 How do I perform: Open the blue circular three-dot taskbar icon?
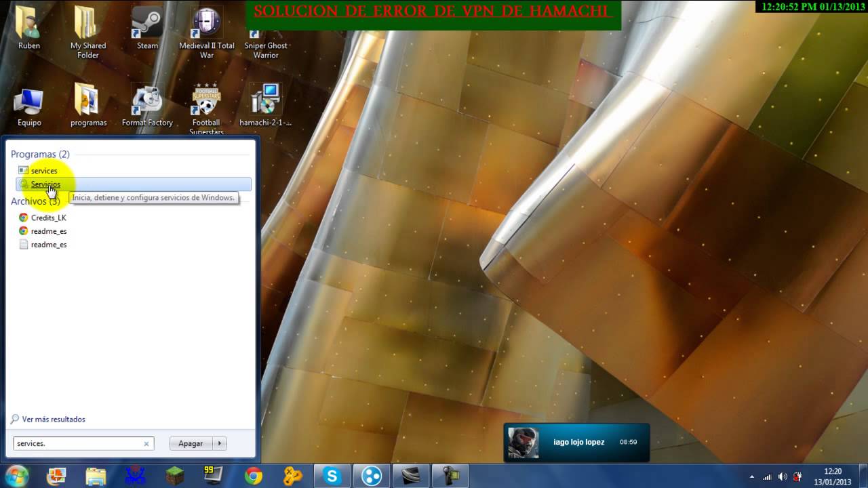click(372, 476)
